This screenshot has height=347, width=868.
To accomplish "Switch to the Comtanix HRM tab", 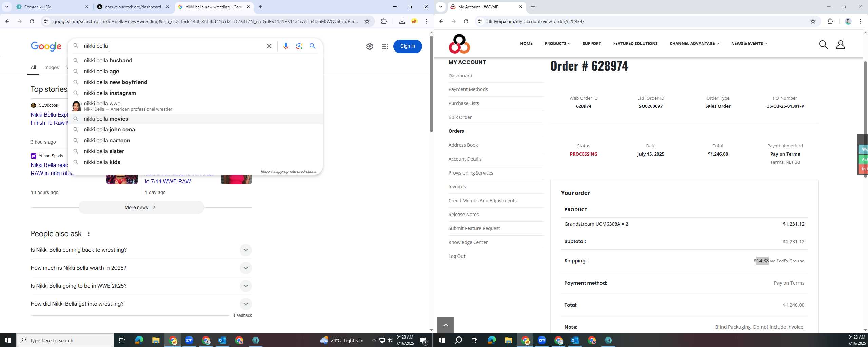I will pos(53,7).
